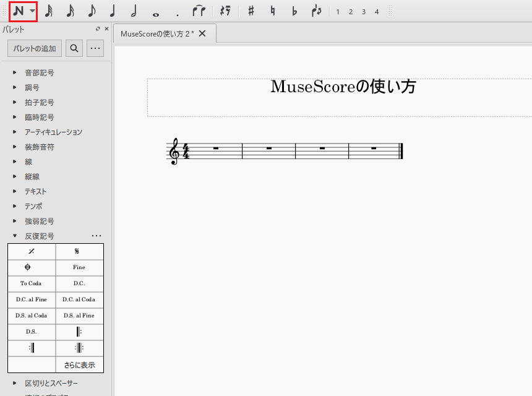Click the tie icon in the toolbar

199,11
